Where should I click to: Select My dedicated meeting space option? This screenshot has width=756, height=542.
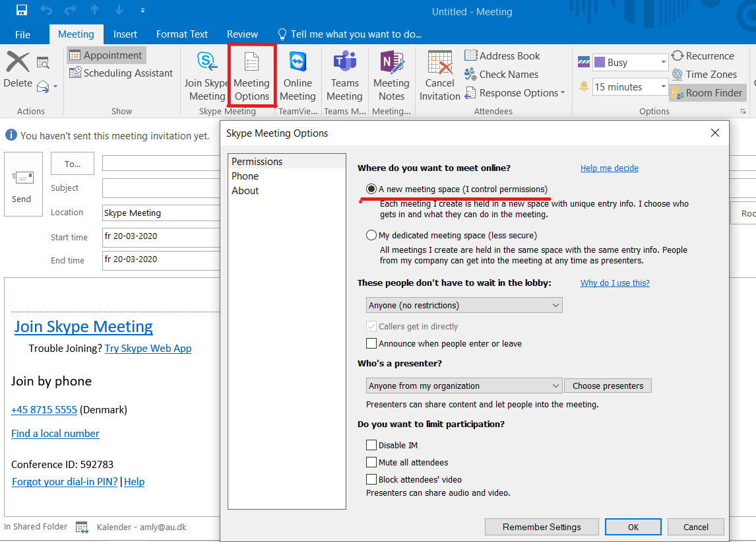[x=372, y=236]
